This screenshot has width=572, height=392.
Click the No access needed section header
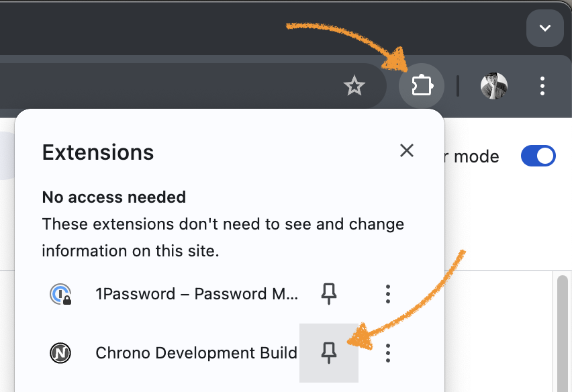tap(113, 197)
